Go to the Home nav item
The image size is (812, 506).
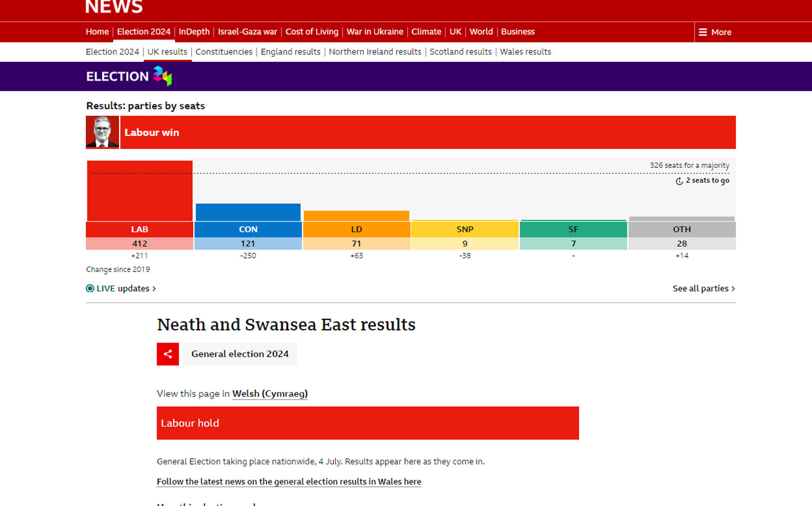pyautogui.click(x=97, y=31)
